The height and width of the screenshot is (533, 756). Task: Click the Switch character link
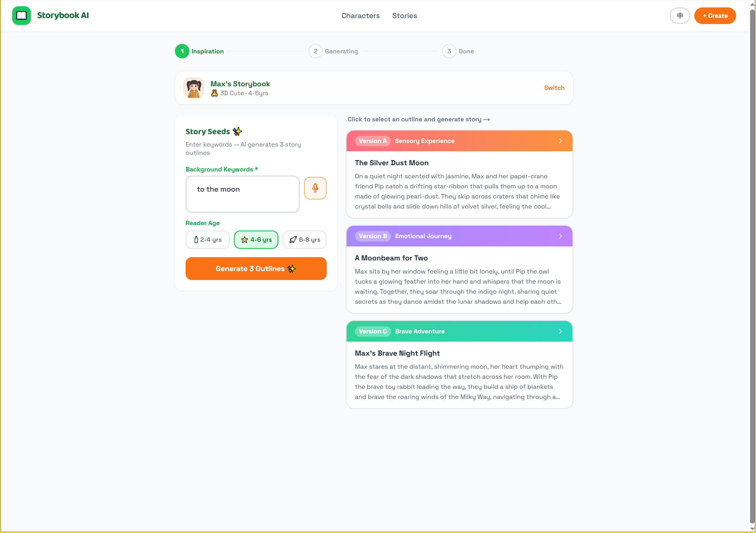pos(554,88)
